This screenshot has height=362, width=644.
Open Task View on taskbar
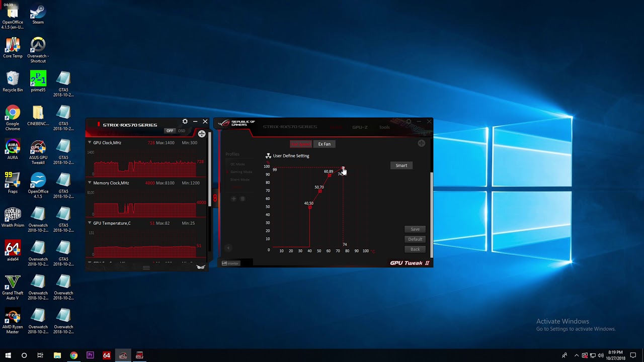(x=40, y=355)
